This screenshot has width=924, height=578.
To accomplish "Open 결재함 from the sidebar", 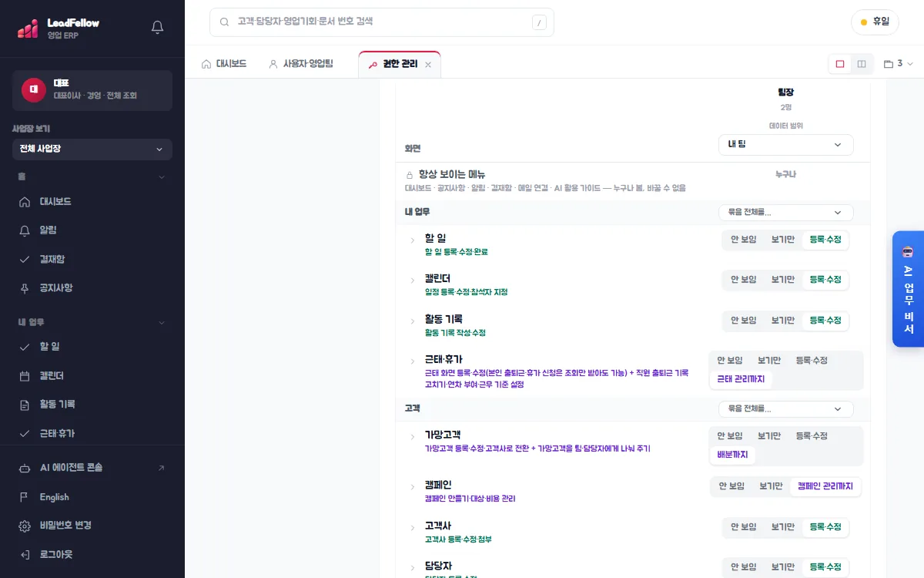I will pos(92,260).
